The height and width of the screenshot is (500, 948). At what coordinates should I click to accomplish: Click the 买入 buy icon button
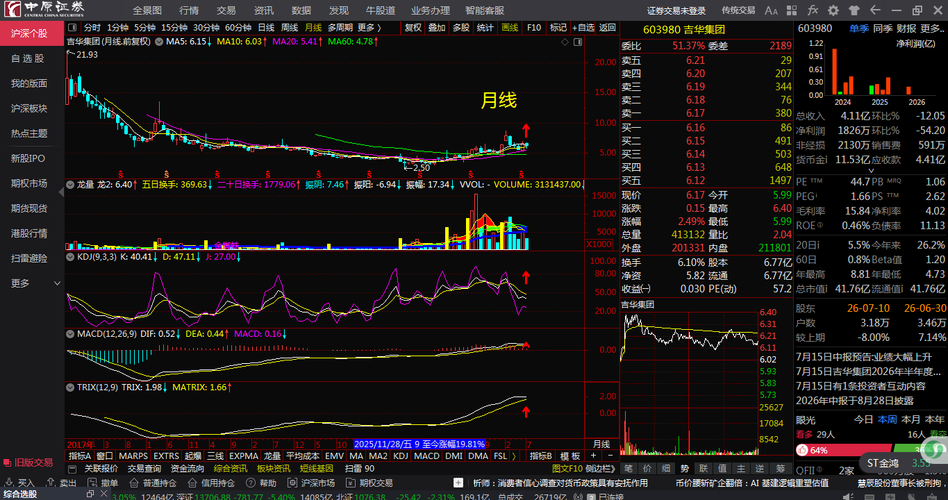[x=21, y=483]
